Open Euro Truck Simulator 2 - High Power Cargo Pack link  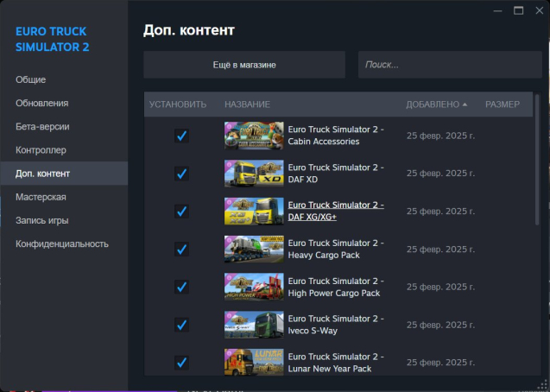[x=336, y=288]
